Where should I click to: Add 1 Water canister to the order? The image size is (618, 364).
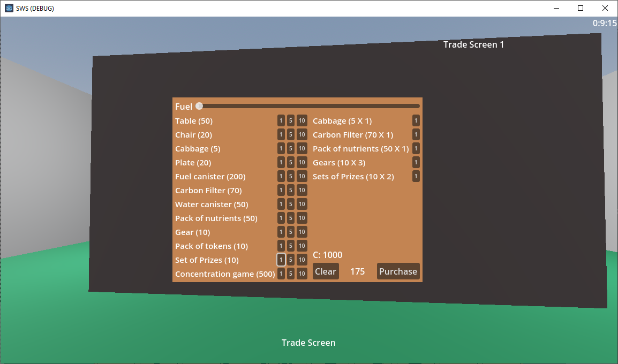tap(281, 204)
